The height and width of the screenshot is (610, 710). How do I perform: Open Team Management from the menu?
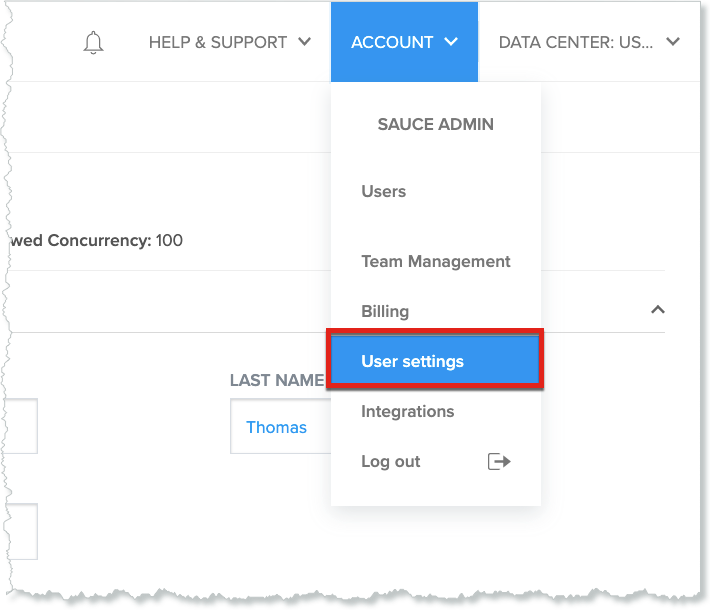(x=435, y=261)
